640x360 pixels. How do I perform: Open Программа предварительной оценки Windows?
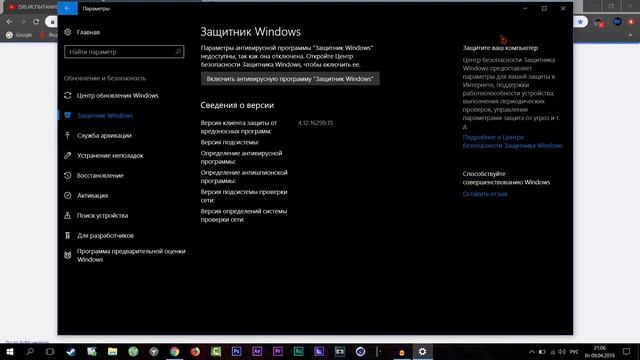[x=125, y=256]
